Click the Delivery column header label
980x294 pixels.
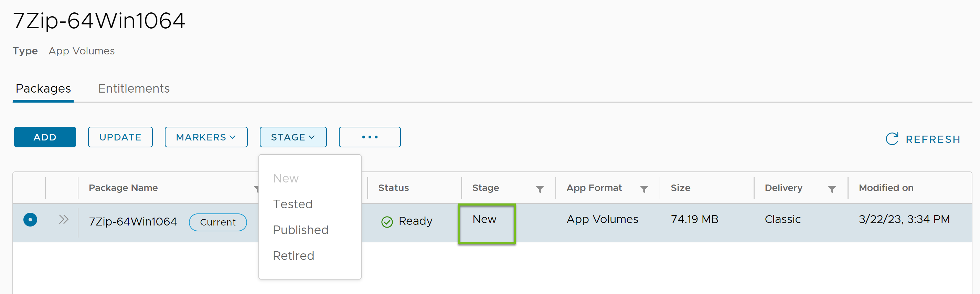pos(783,188)
